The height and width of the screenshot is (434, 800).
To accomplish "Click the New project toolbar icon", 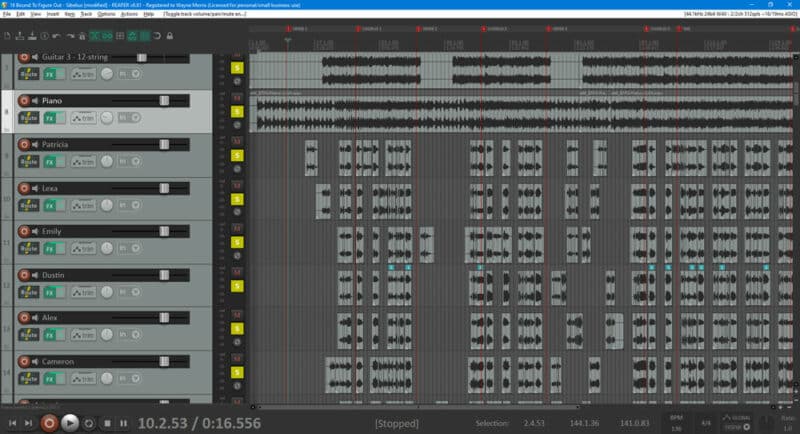I will point(7,36).
